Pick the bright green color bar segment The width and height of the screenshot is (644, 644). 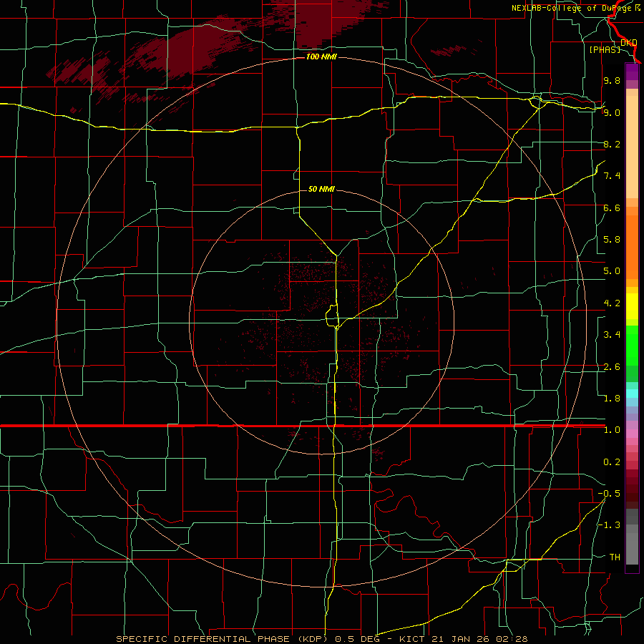632,346
